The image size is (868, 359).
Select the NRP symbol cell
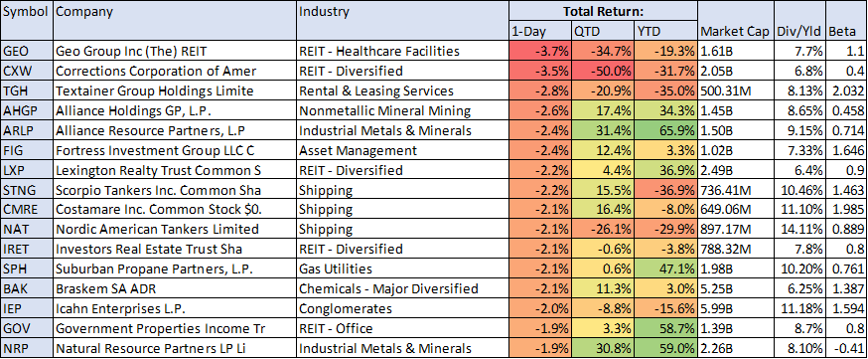point(27,348)
